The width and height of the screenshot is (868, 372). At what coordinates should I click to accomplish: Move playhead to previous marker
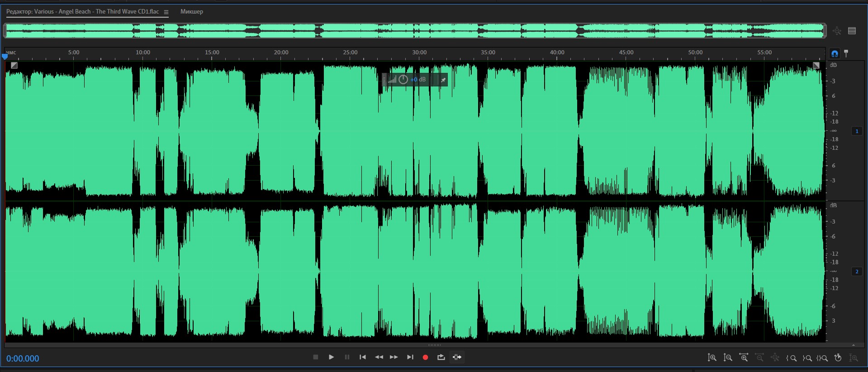coord(363,358)
